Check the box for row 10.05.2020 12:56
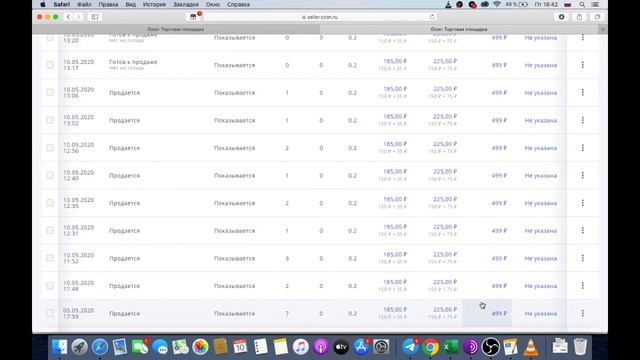Screen dimensions: 640x360 [50, 148]
